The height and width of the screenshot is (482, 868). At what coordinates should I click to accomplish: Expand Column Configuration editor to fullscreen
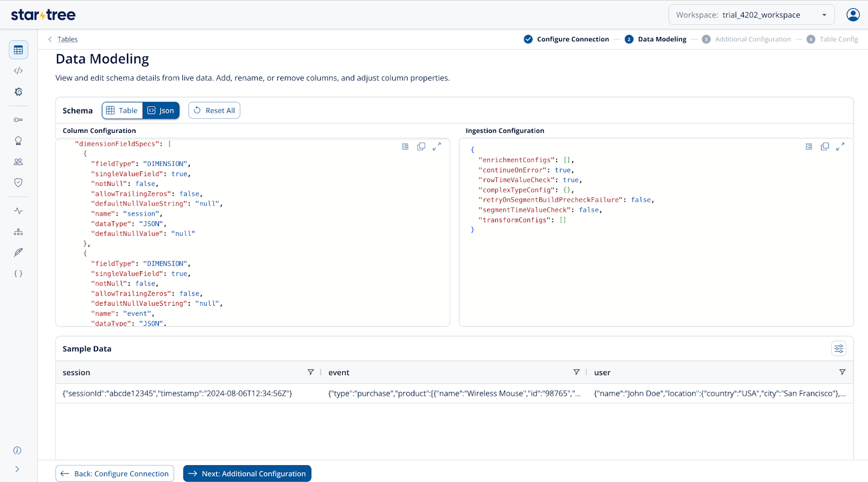437,147
